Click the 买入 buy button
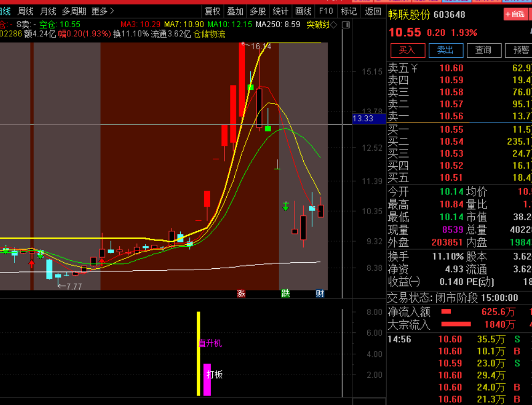Screen dimensions: 532x405 point(407,50)
